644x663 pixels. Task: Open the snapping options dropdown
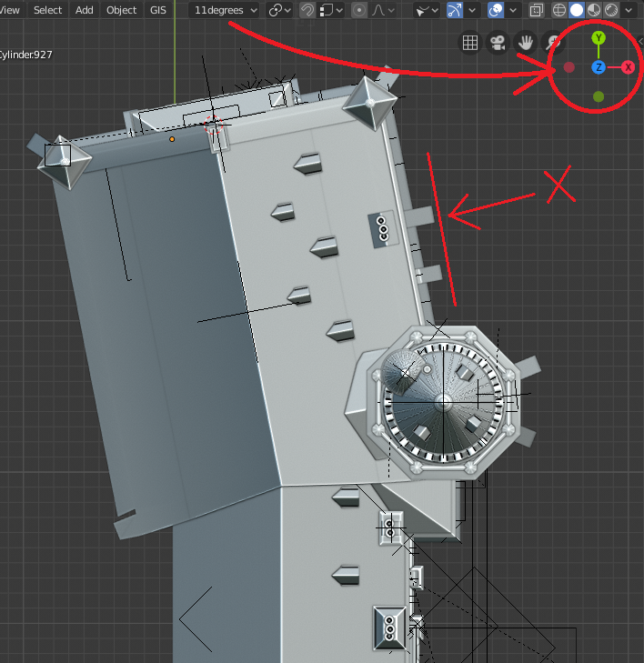[331, 10]
